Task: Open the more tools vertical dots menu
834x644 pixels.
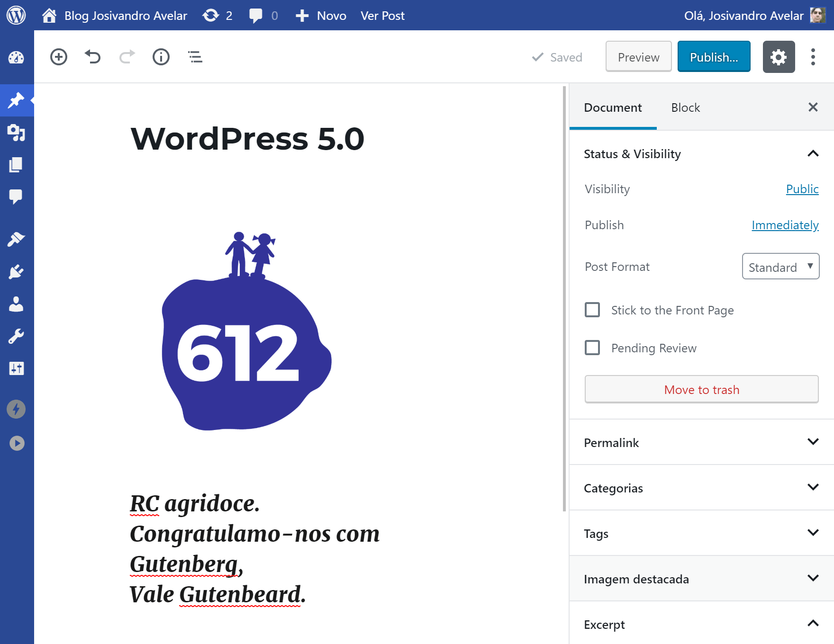Action: (x=813, y=57)
